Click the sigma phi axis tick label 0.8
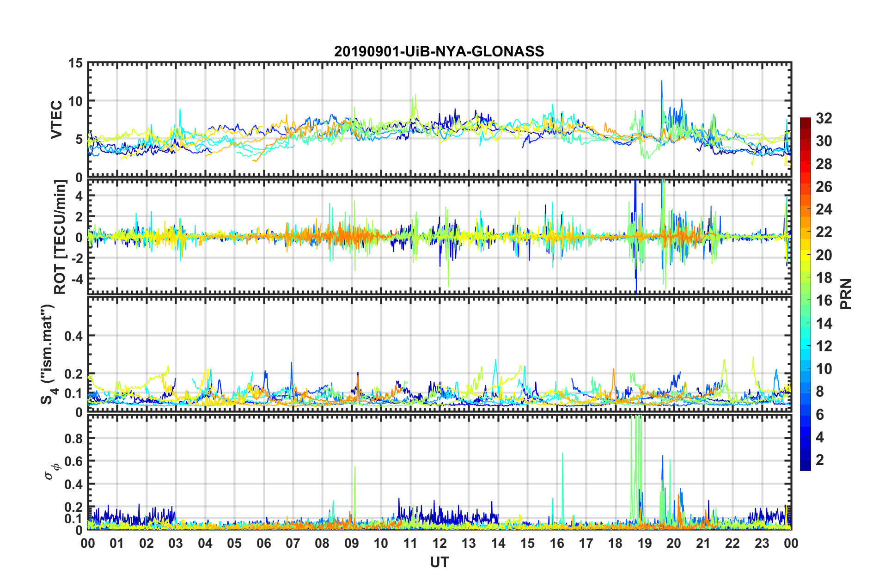This screenshot has width=879, height=588. click(x=74, y=438)
